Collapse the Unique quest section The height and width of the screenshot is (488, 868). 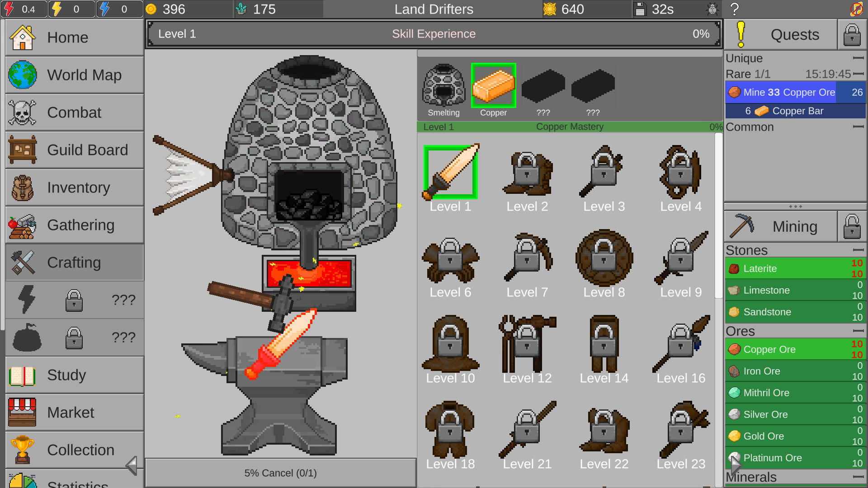(858, 58)
